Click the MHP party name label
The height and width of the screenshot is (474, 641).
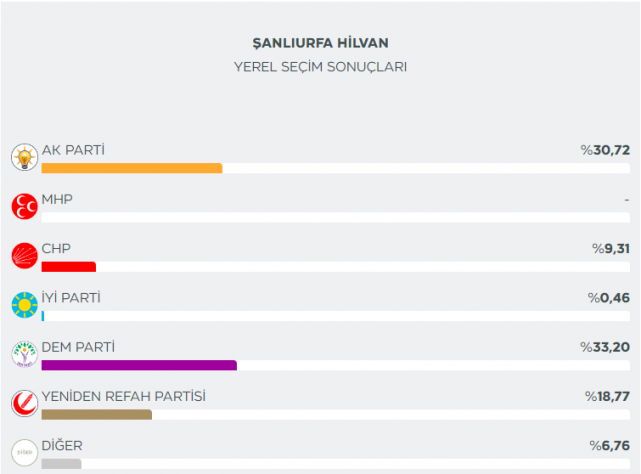[x=56, y=199]
